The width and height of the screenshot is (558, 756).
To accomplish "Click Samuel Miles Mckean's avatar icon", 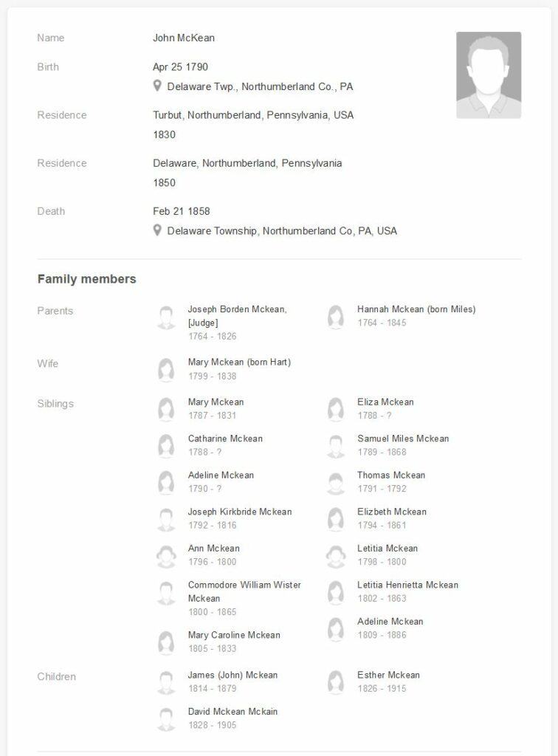I will (336, 445).
